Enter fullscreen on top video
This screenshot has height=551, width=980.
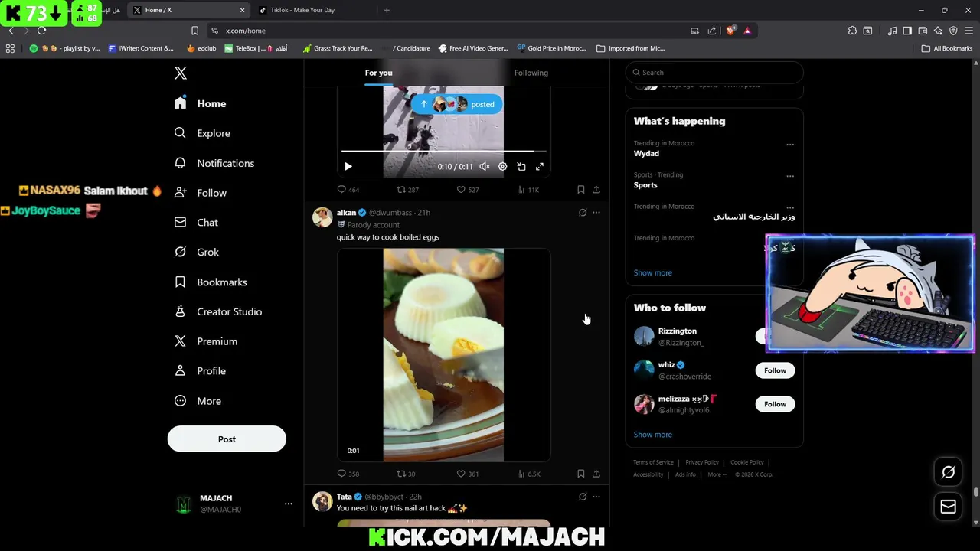click(x=540, y=166)
